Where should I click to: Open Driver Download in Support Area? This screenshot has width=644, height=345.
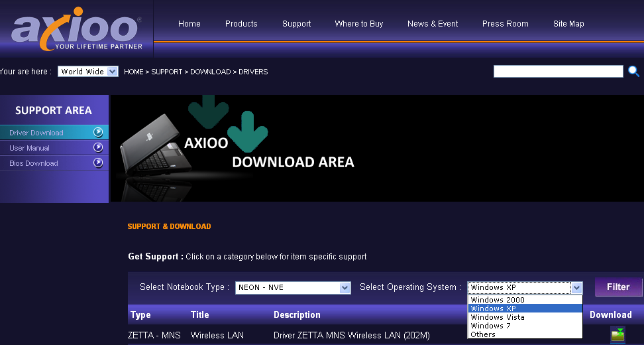click(54, 133)
